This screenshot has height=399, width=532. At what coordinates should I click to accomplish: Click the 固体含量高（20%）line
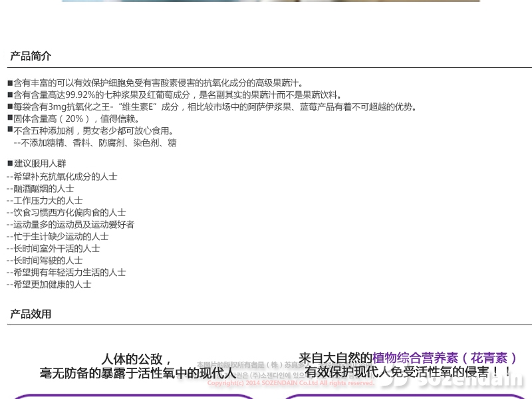[77, 119]
